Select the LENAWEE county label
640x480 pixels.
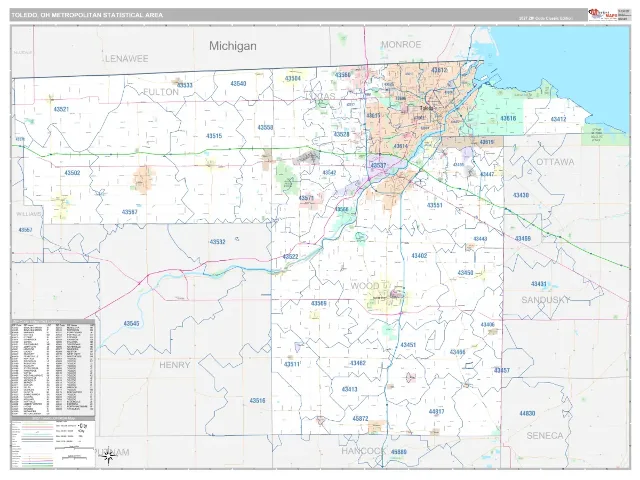pyautogui.click(x=127, y=59)
